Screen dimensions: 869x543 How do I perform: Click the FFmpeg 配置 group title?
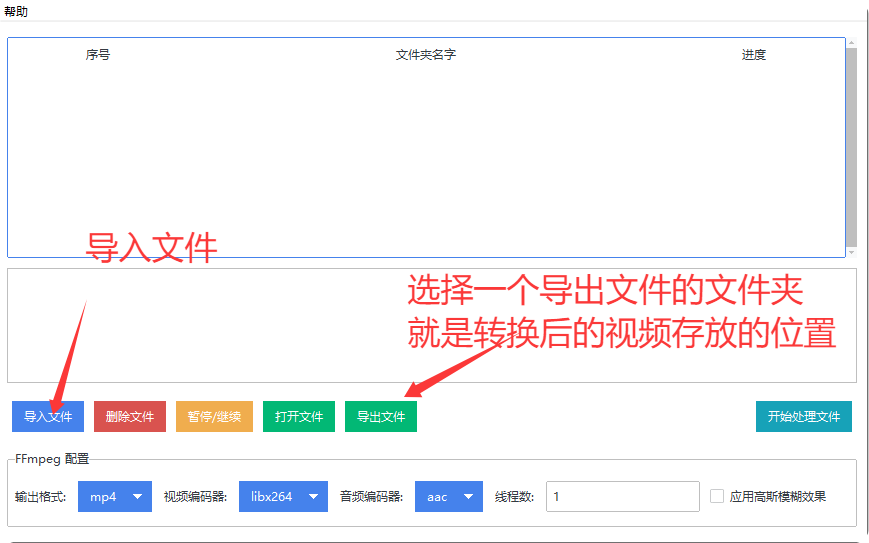point(52,459)
